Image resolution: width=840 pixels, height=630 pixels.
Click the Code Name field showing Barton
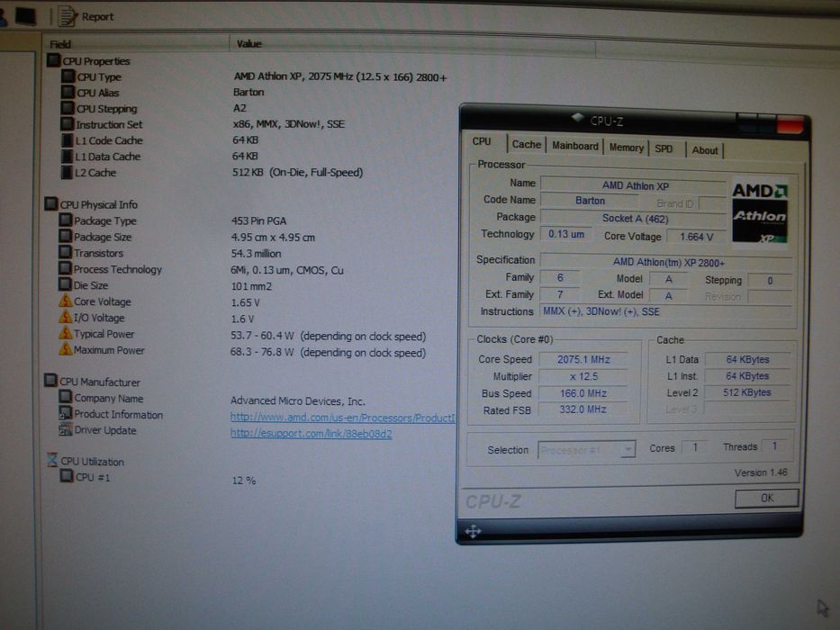pyautogui.click(x=590, y=201)
